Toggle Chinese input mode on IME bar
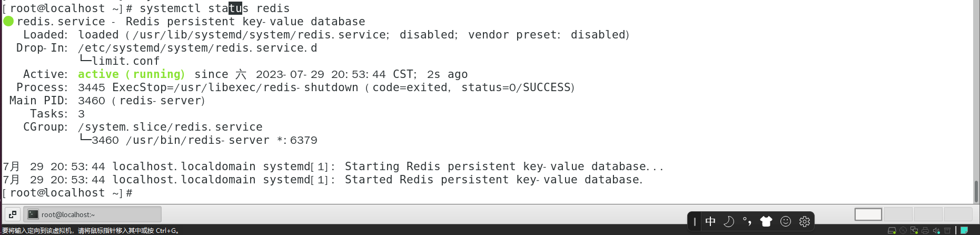This screenshot has width=980, height=235. 710,221
